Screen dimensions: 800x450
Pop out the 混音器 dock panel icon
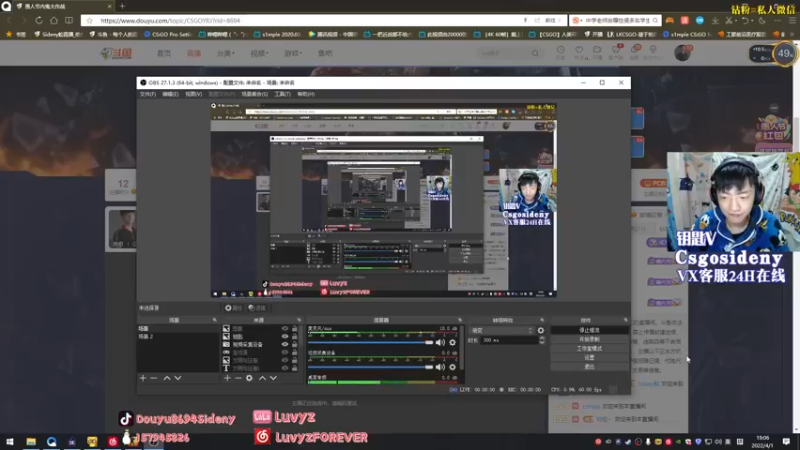point(460,320)
